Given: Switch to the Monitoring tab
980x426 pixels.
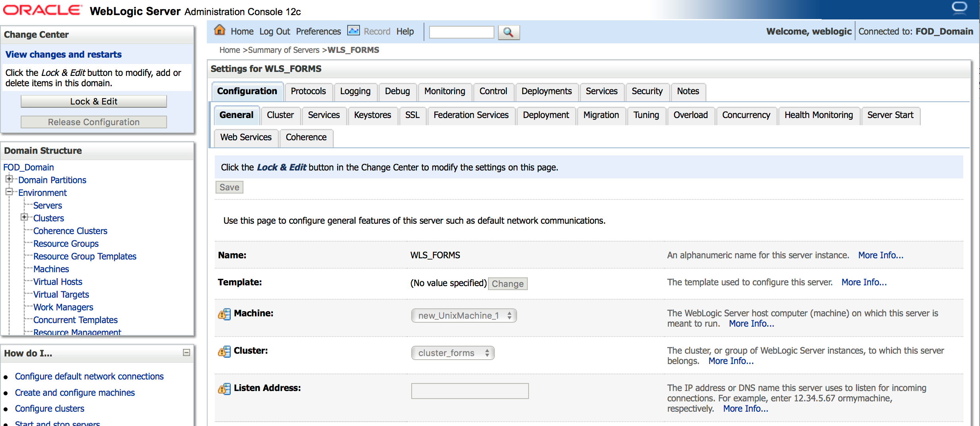Looking at the screenshot, I should click(x=444, y=91).
